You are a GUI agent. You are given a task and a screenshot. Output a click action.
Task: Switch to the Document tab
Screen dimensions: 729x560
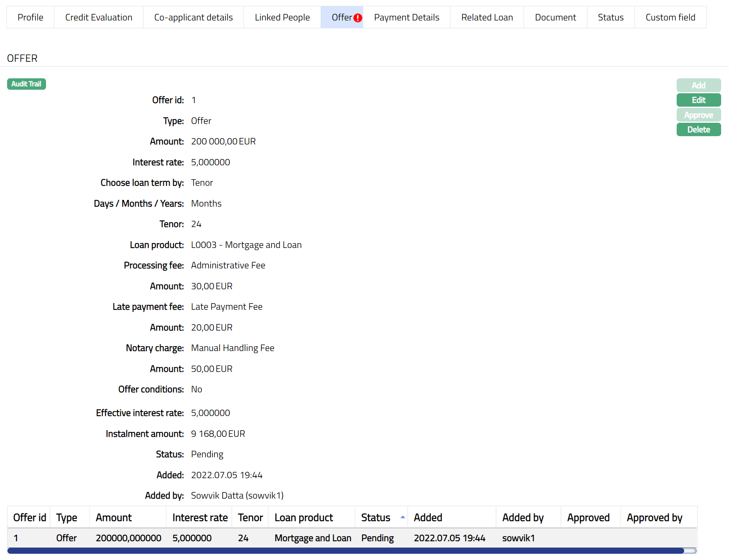tap(555, 17)
